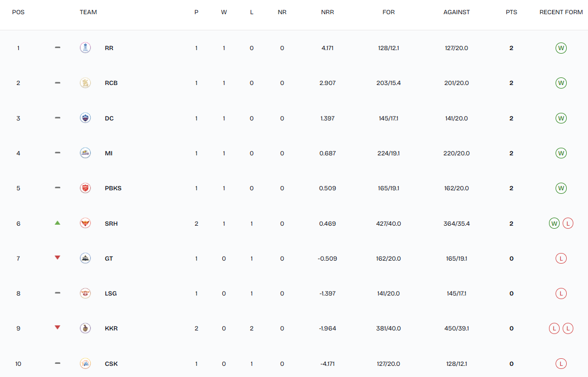Click SRH's L badge in recent form
The width and height of the screenshot is (588, 377).
point(568,223)
